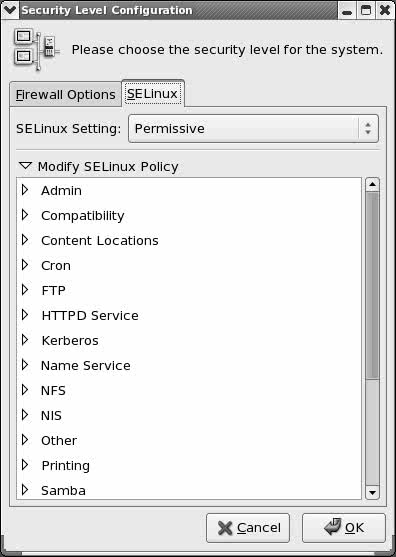Expand the Content Locations triangle

pyautogui.click(x=25, y=240)
